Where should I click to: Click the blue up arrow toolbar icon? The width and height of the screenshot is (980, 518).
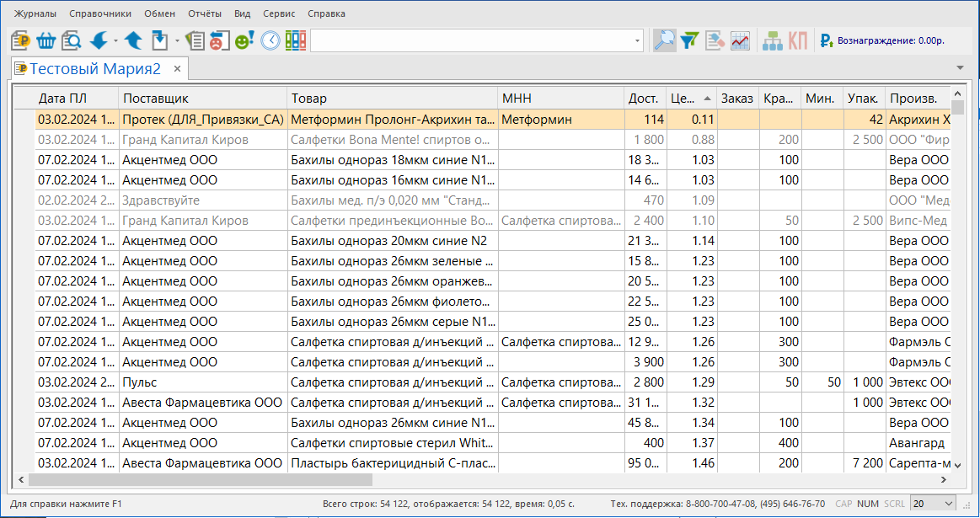(133, 41)
